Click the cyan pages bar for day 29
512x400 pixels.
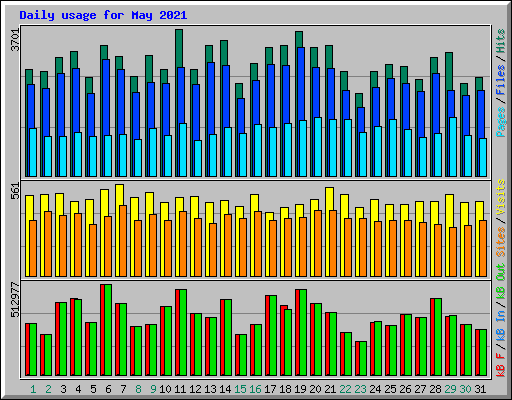coord(453,147)
